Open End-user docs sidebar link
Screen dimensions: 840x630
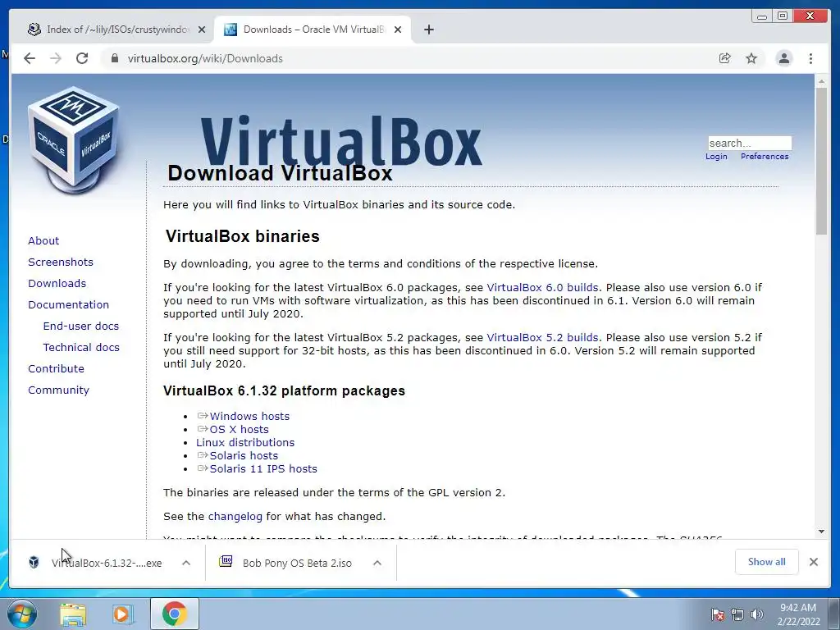tap(81, 326)
